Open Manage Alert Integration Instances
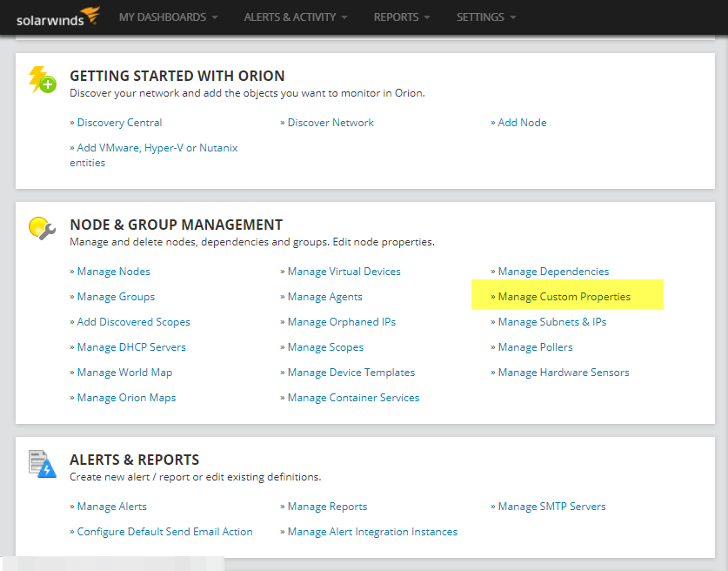The width and height of the screenshot is (728, 571). (x=372, y=532)
